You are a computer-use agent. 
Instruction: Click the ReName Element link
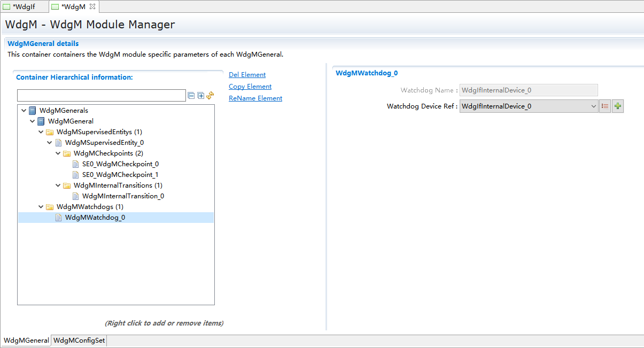click(255, 98)
